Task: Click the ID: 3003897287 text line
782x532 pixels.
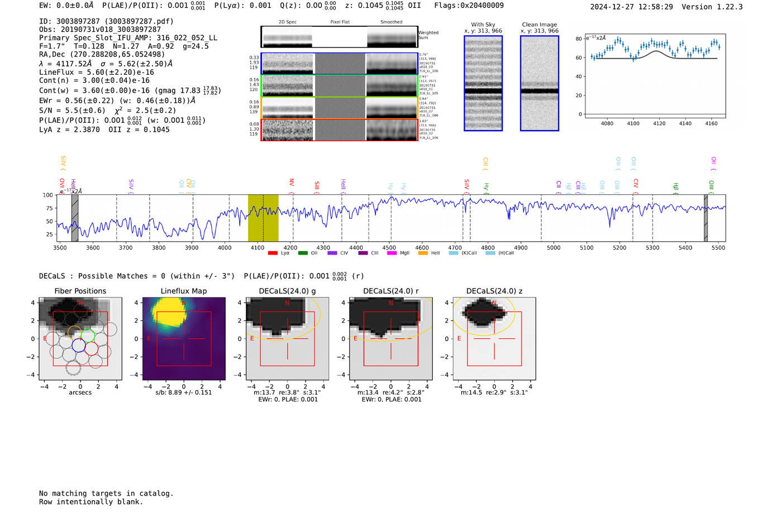Action: pos(106,21)
